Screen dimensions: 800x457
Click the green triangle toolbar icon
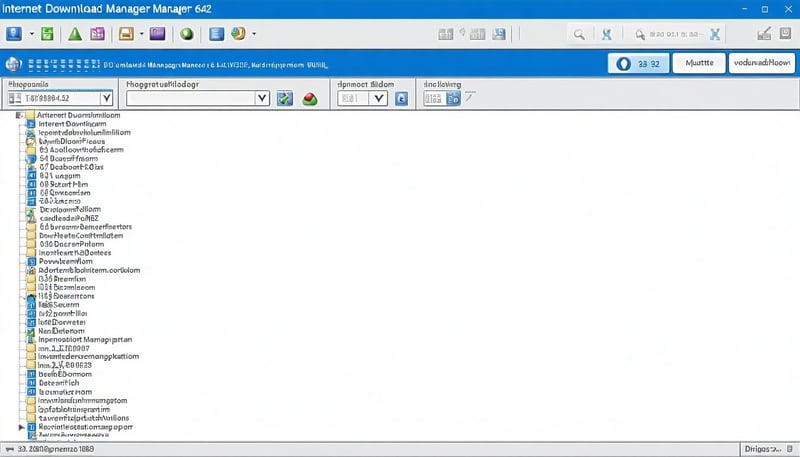click(75, 34)
